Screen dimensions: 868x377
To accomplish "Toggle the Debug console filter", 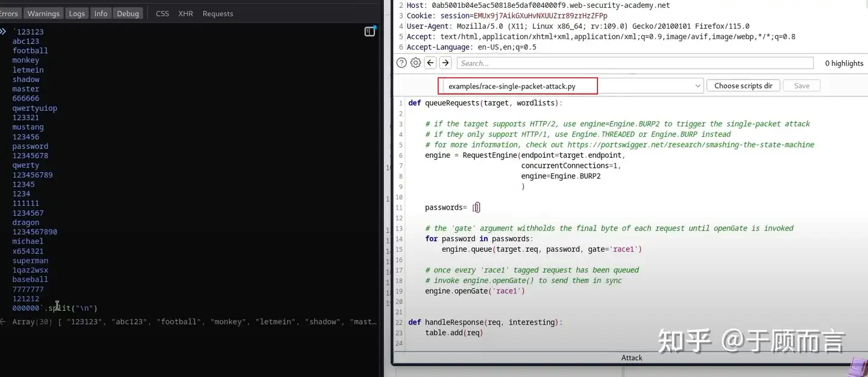I will 128,13.
